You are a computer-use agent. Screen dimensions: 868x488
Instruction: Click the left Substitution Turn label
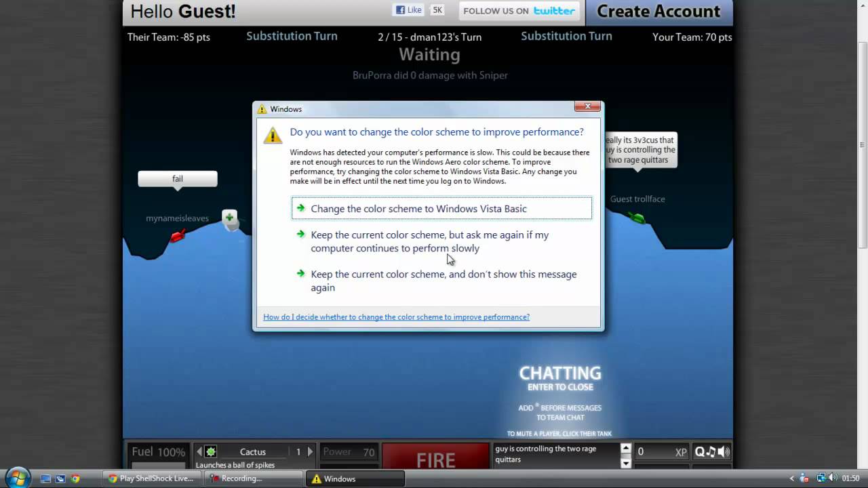(x=292, y=36)
